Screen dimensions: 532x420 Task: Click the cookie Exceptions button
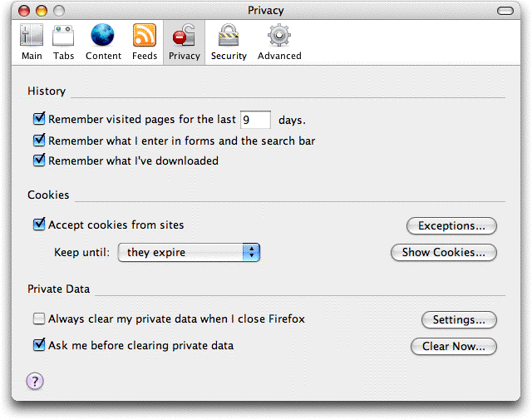tap(451, 226)
